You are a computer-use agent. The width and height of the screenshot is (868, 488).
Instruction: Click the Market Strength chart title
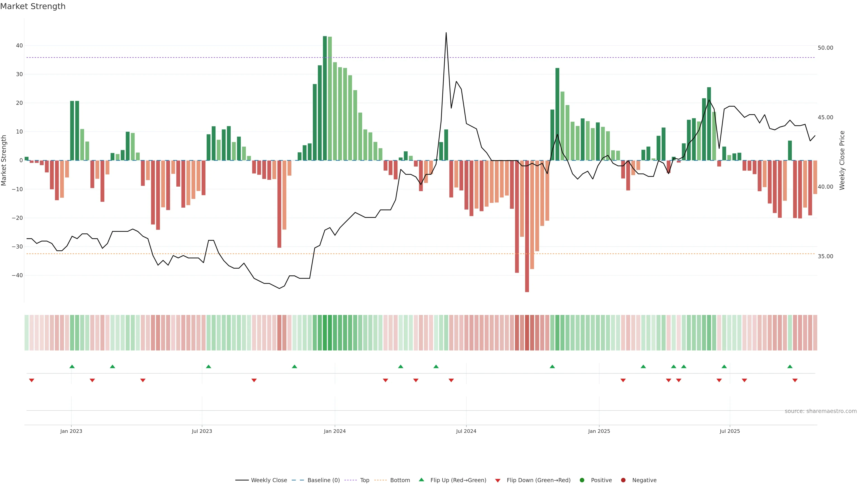point(33,6)
